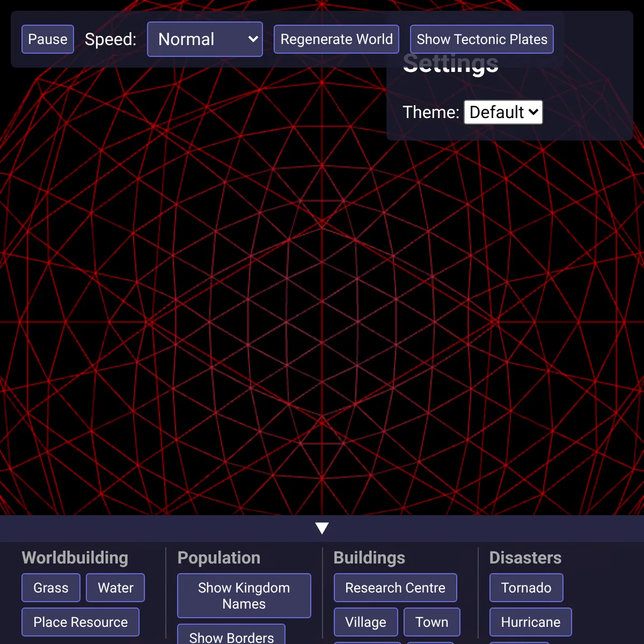Select the Water worldbuilding tool

click(x=115, y=588)
